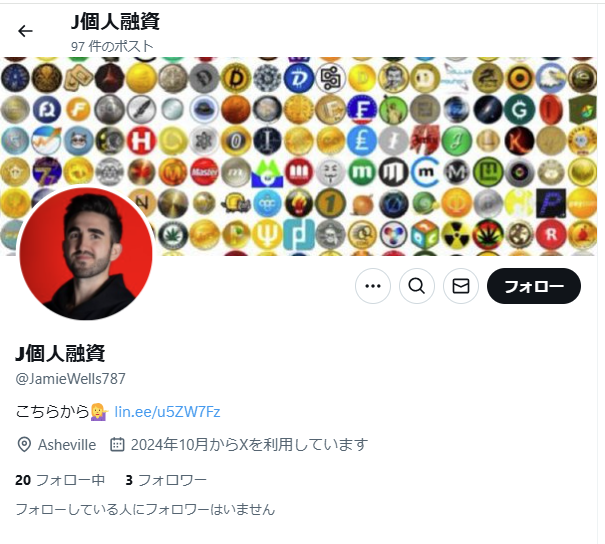Follow the account with フォロー button
This screenshot has width=605, height=544.
(534, 286)
